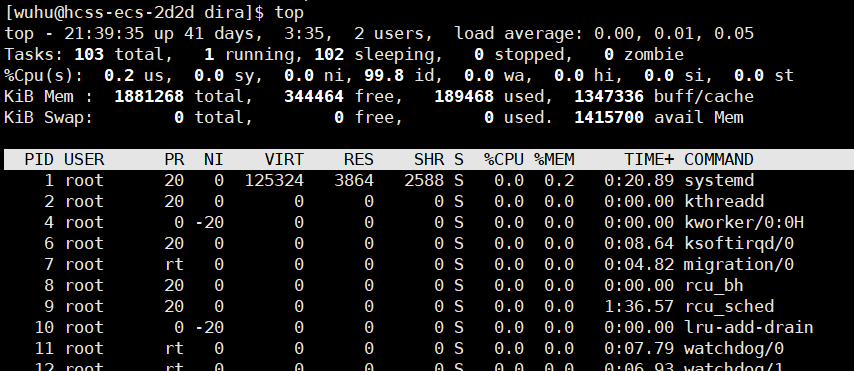854x371 pixels.
Task: Click the systemd SHR value 2588
Action: tap(424, 180)
